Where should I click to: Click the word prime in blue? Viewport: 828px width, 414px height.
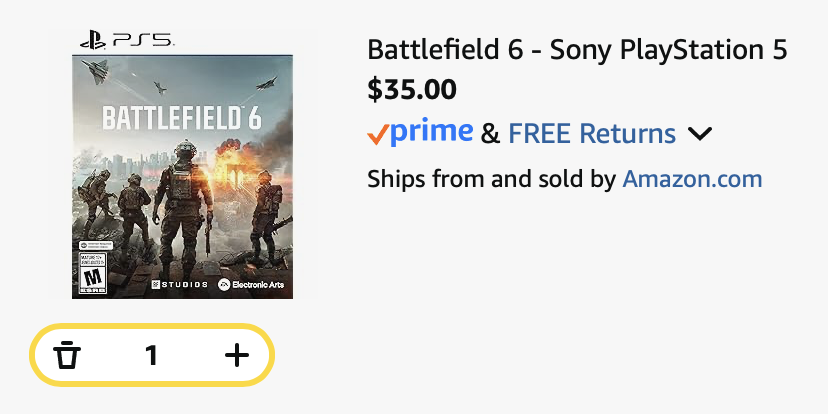pos(432,131)
